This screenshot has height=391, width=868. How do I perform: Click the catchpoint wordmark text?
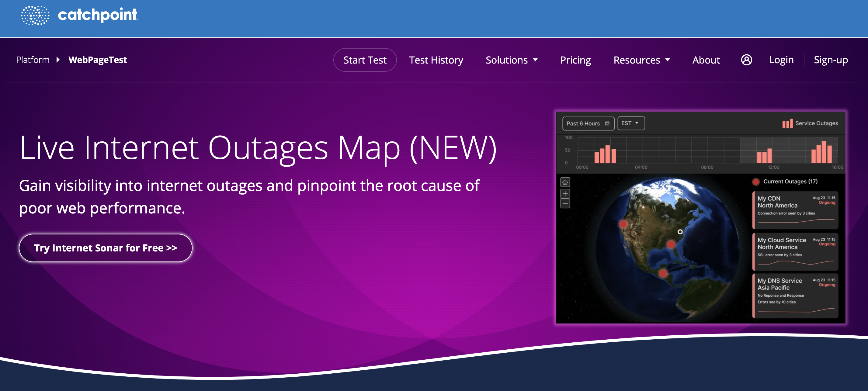97,15
